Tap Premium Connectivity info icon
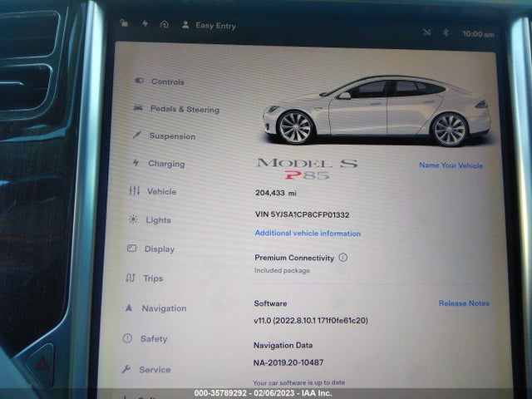532x399 pixels. pyautogui.click(x=343, y=257)
